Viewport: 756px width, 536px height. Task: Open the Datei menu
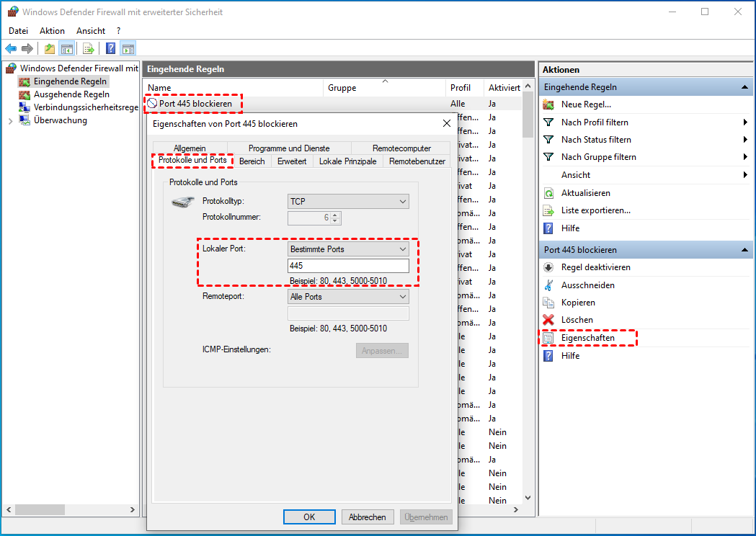tap(18, 31)
